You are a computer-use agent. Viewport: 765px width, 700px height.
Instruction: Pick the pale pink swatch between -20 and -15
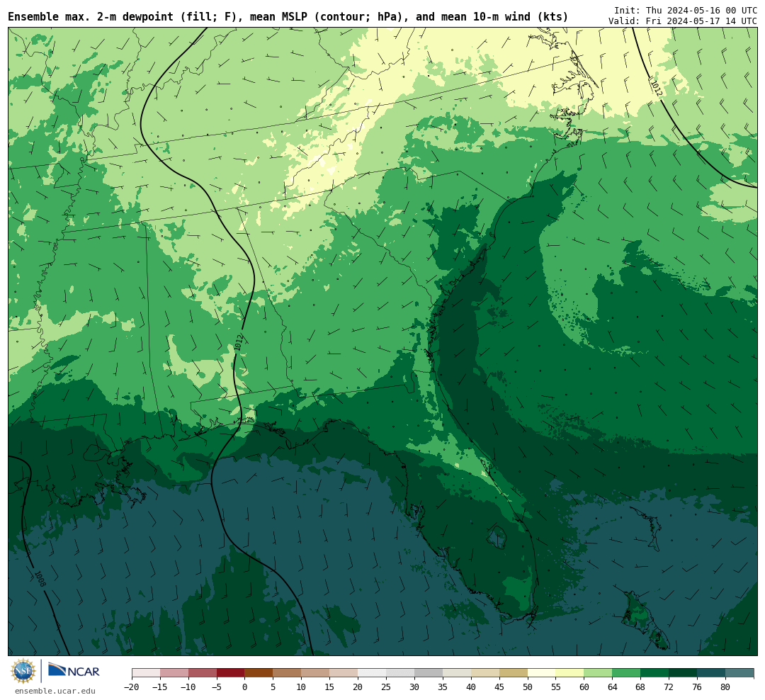pyautogui.click(x=146, y=673)
